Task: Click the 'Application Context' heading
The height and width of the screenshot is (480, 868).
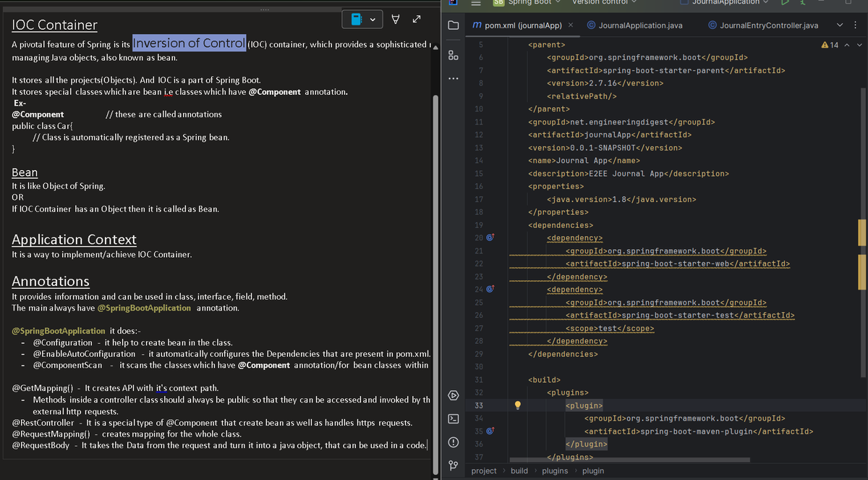Action: tap(75, 240)
